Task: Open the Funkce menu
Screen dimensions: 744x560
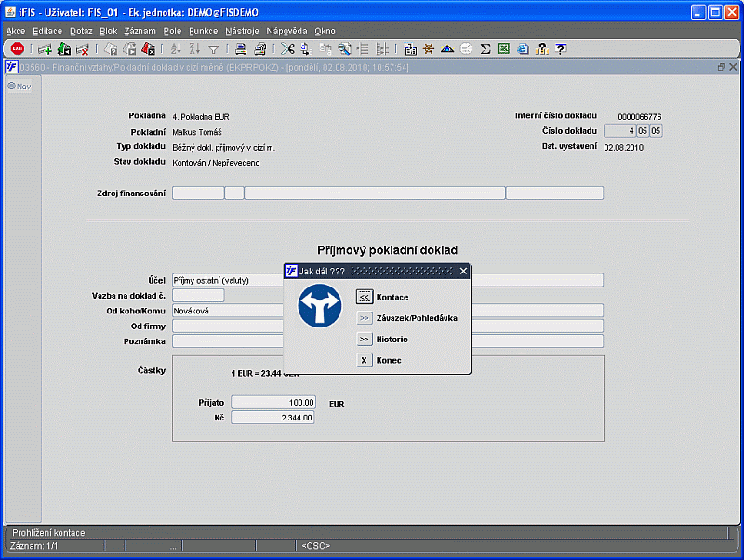Action: click(203, 31)
